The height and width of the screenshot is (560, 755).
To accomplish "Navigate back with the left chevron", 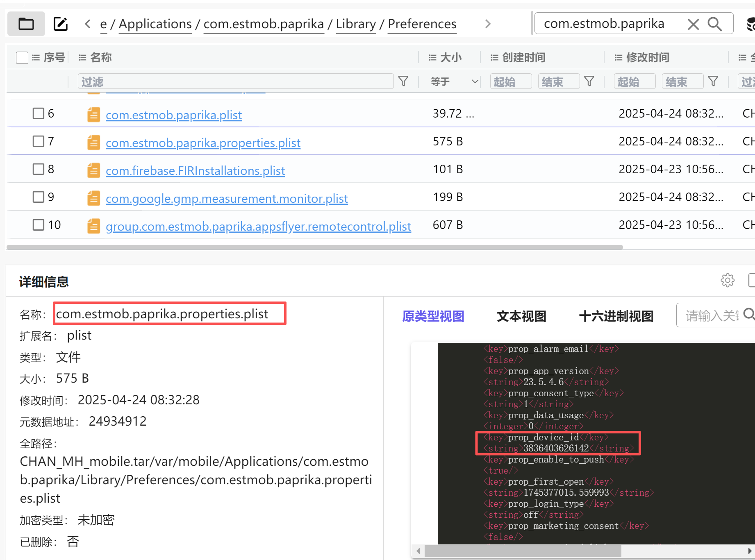I will (87, 24).
